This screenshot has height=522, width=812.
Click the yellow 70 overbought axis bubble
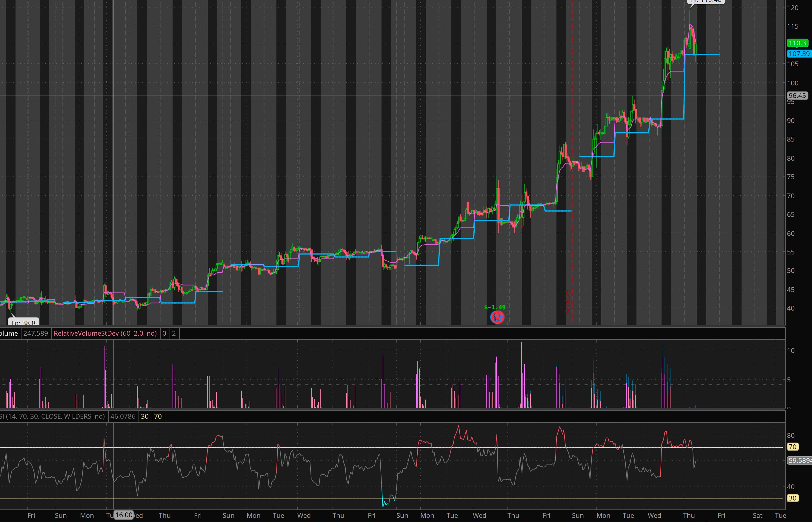(x=792, y=447)
